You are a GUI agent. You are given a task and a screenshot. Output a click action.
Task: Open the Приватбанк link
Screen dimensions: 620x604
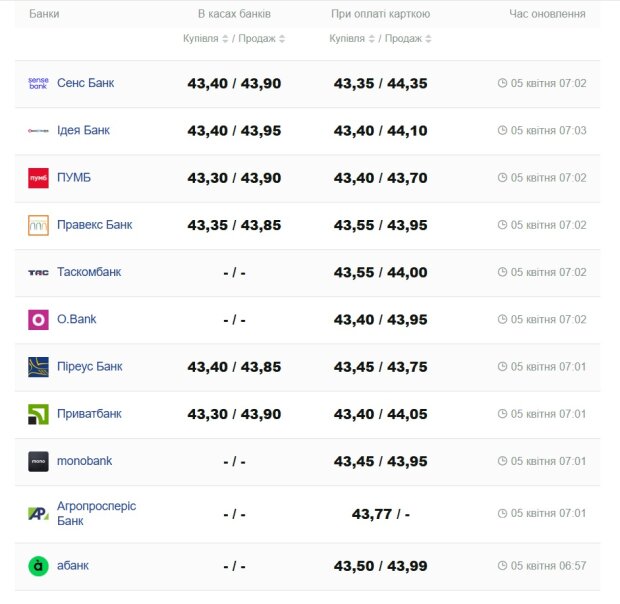[x=89, y=414]
